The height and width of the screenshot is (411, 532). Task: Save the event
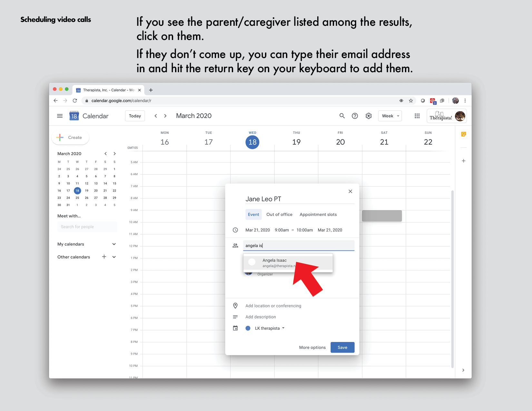coord(342,347)
